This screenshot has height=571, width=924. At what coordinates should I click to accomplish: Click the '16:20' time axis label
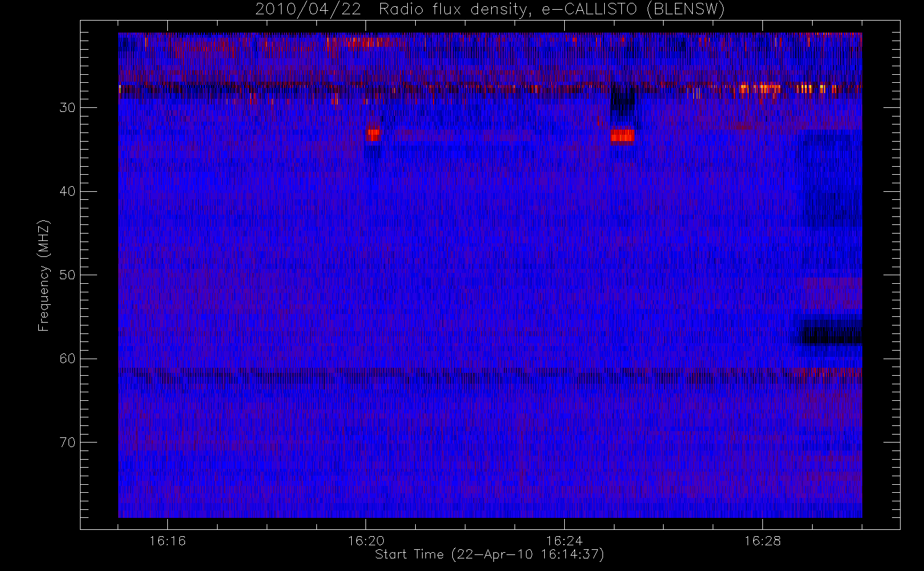click(366, 541)
